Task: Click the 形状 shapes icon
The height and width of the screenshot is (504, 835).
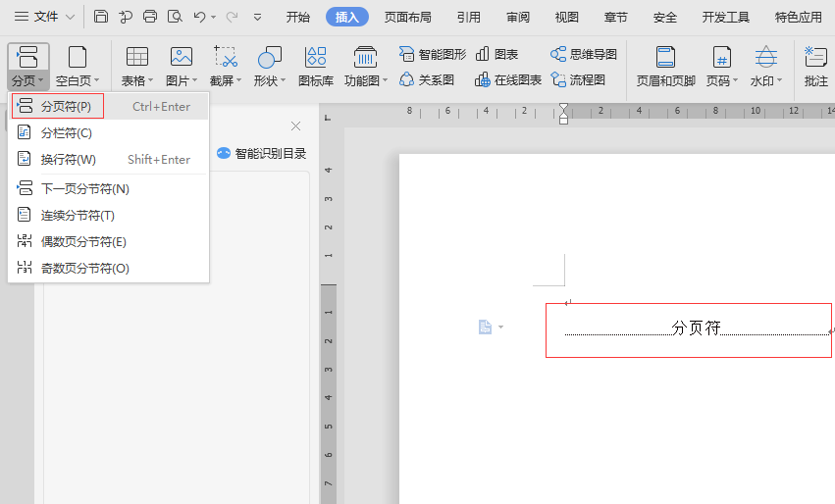Action: tap(270, 57)
